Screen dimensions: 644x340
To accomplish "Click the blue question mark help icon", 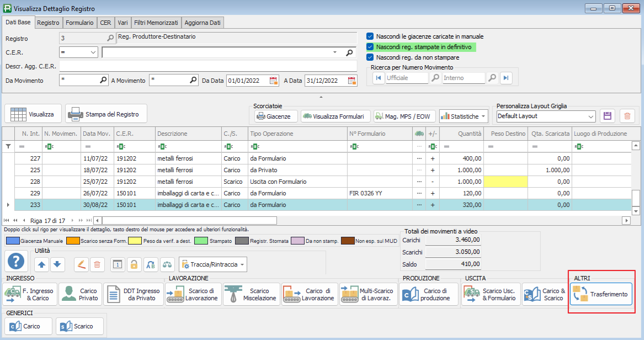I will (17, 261).
